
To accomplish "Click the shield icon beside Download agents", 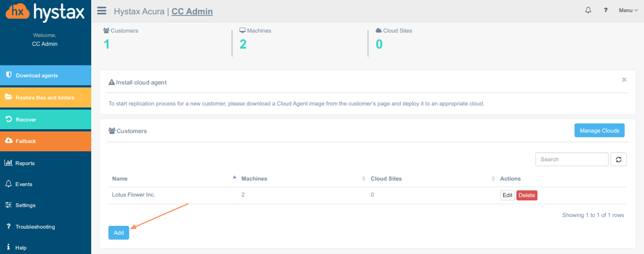I will tap(8, 75).
